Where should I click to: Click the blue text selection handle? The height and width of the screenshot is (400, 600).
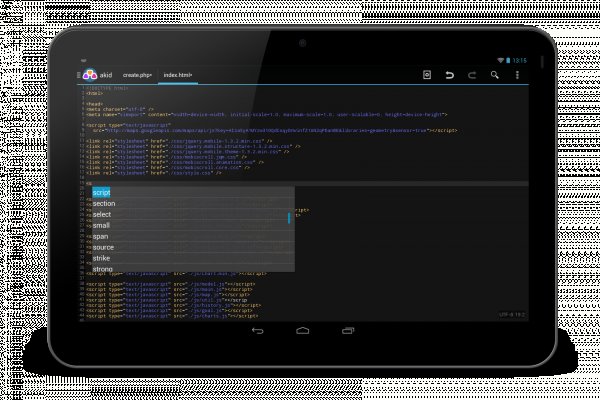[290, 217]
